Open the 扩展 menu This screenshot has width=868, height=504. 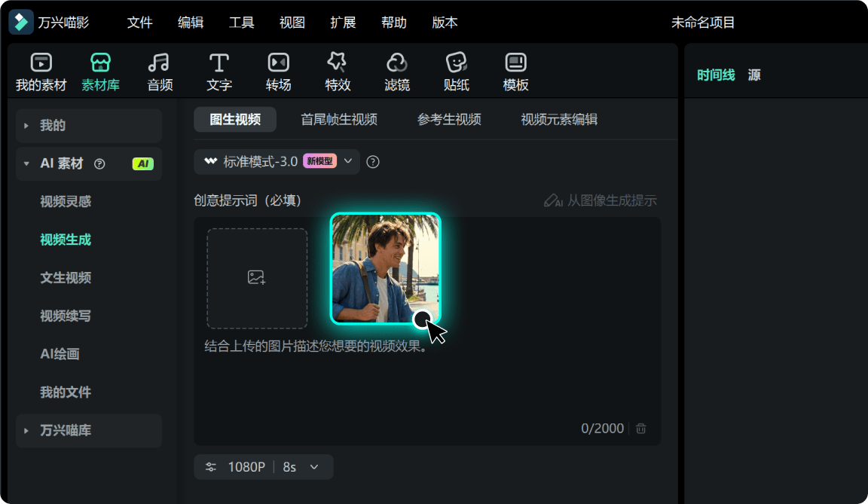tap(344, 23)
